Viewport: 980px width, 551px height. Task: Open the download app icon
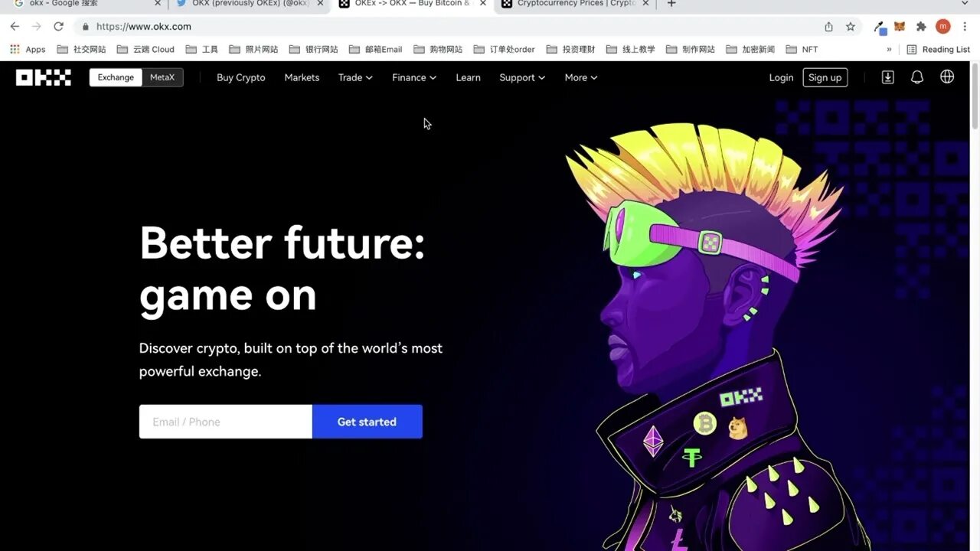point(887,77)
